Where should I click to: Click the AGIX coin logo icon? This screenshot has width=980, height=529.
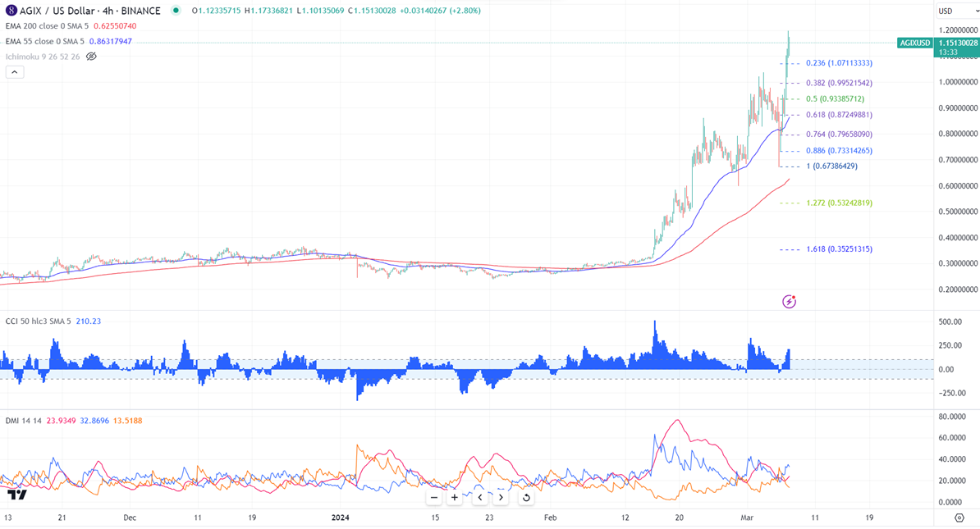pyautogui.click(x=11, y=11)
